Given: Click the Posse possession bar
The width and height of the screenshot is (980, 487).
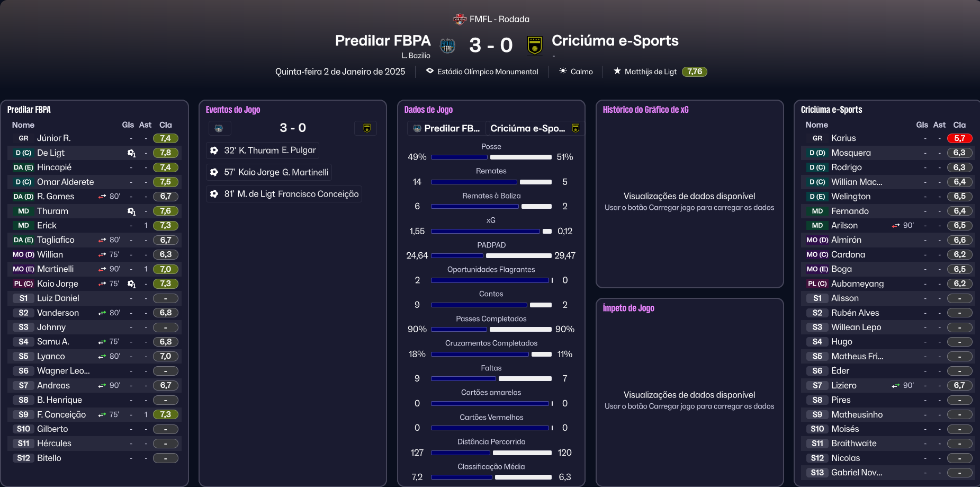Looking at the screenshot, I should 491,157.
